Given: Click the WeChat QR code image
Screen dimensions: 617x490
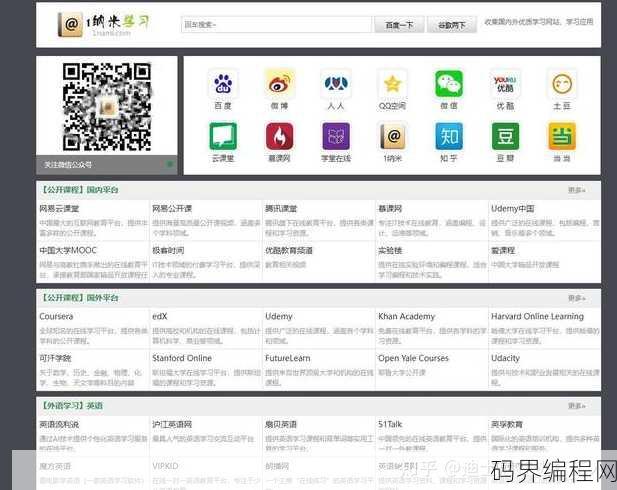Looking at the screenshot, I should 107,107.
